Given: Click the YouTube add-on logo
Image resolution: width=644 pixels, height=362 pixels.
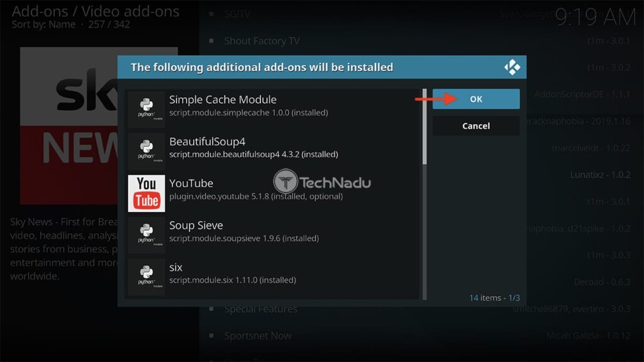Looking at the screenshot, I should point(146,194).
